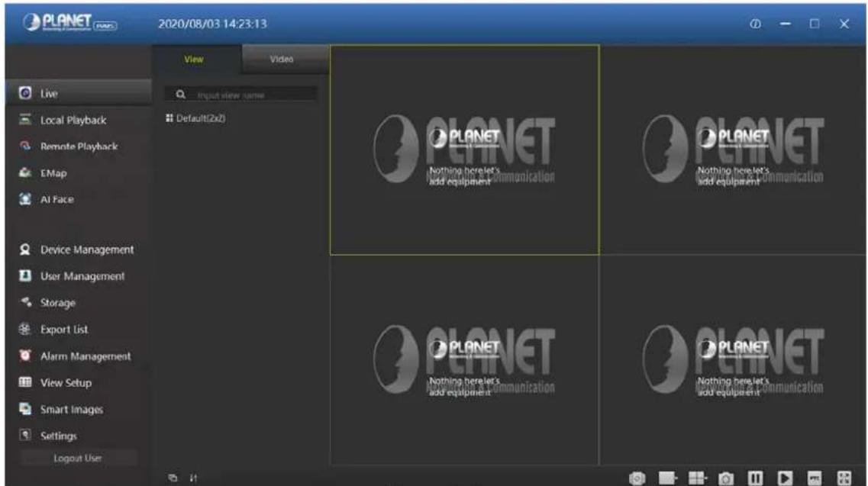868x486 pixels.
Task: Click the EMap map icon
Action: coord(25,172)
